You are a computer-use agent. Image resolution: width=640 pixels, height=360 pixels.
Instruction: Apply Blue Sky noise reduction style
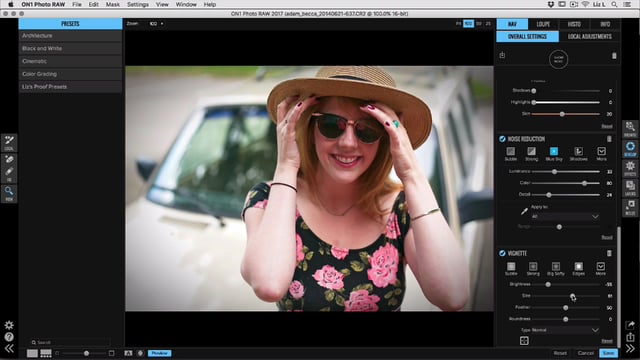[554, 154]
